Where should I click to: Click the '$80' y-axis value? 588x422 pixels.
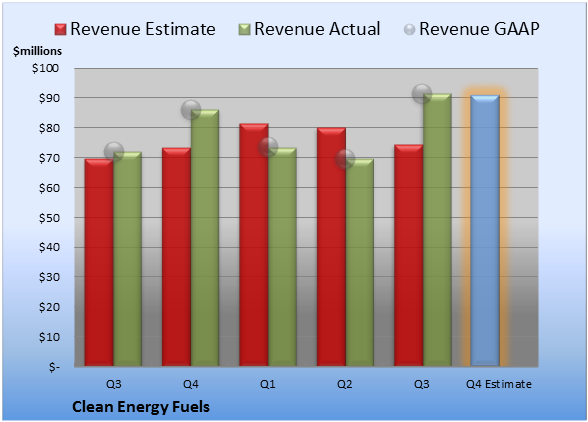[x=49, y=128]
